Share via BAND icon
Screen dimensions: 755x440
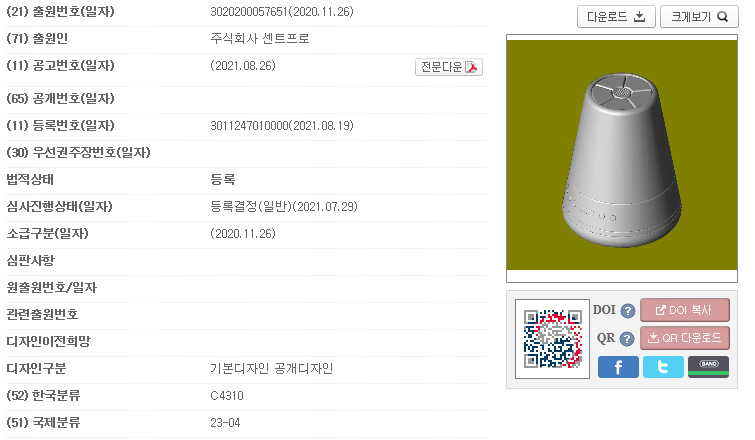[x=708, y=367]
